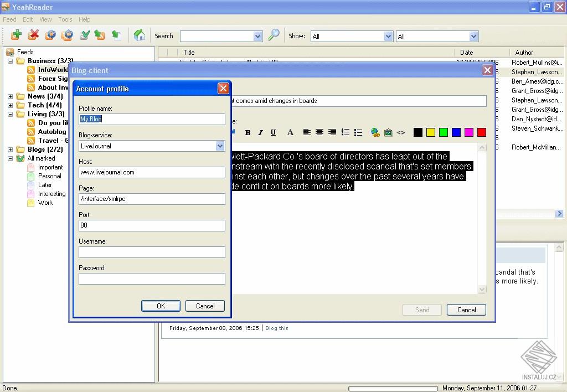Add a new feed with the green plus icon
Image resolution: width=567 pixels, height=392 pixels.
pyautogui.click(x=16, y=35)
